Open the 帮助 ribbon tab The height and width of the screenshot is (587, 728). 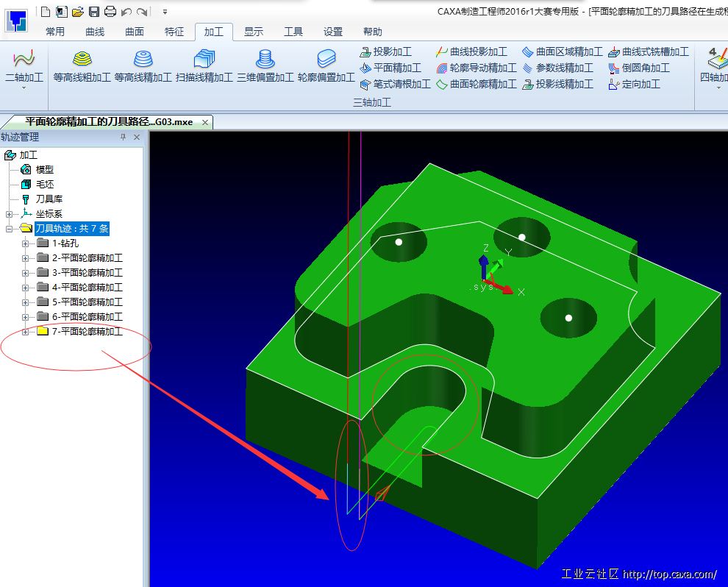(x=372, y=32)
